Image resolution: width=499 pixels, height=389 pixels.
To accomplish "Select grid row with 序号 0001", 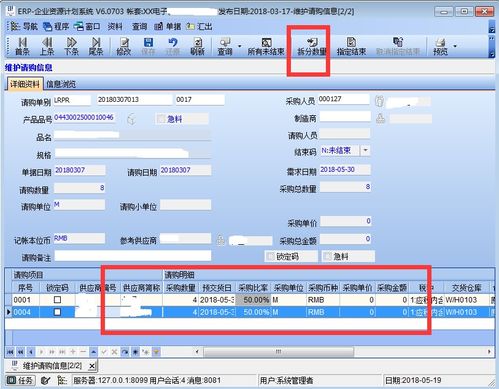I will 250,300.
